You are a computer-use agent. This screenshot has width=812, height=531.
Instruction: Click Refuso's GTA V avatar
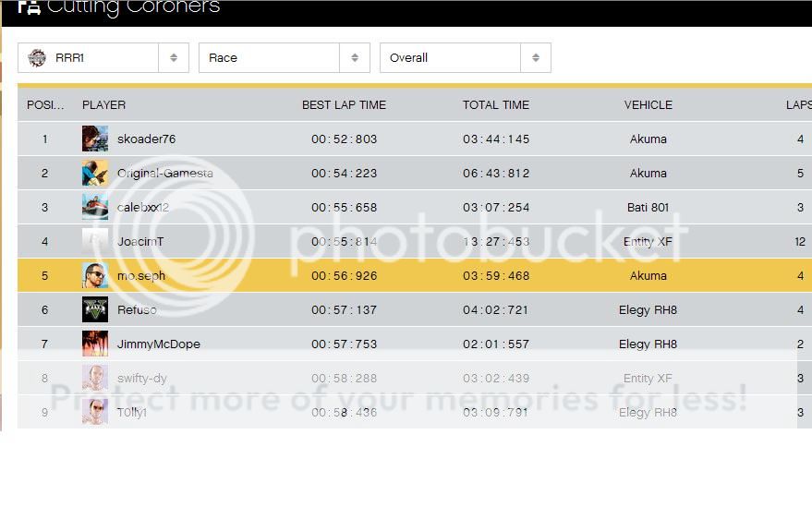click(94, 310)
